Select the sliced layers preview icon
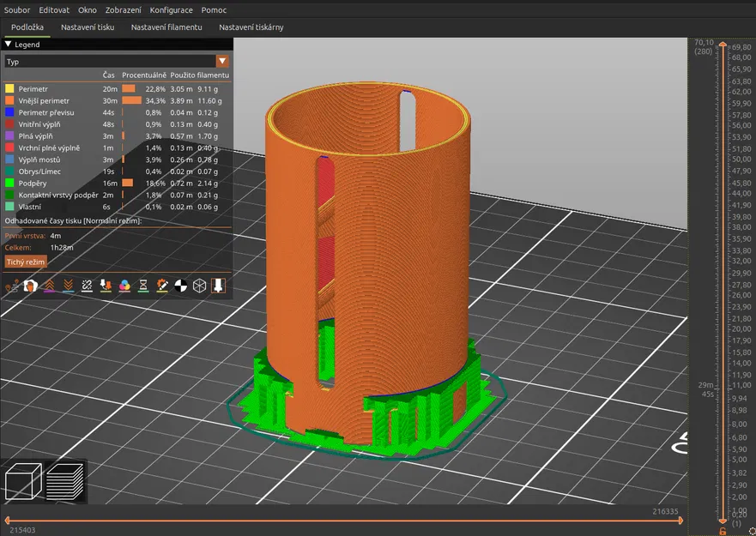The image size is (756, 536). point(65,482)
